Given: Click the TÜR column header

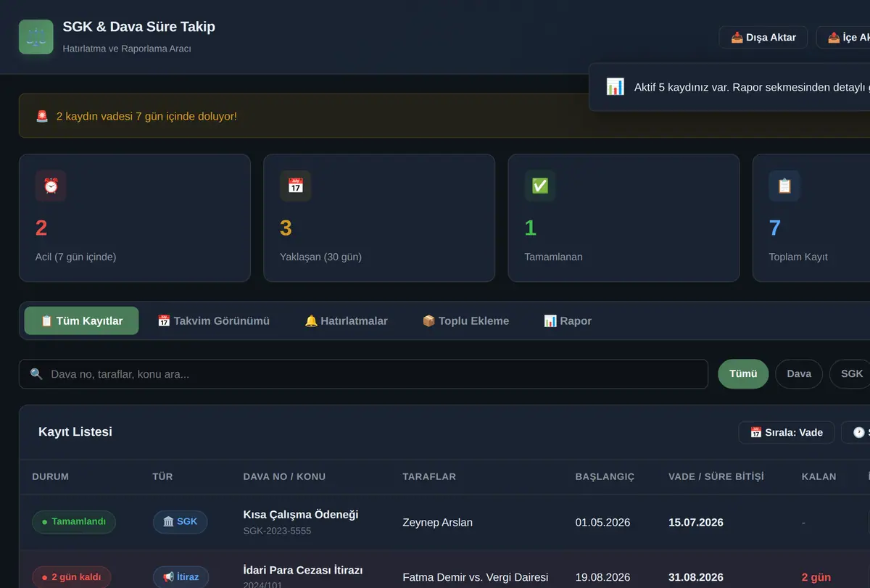Looking at the screenshot, I should pos(163,477).
